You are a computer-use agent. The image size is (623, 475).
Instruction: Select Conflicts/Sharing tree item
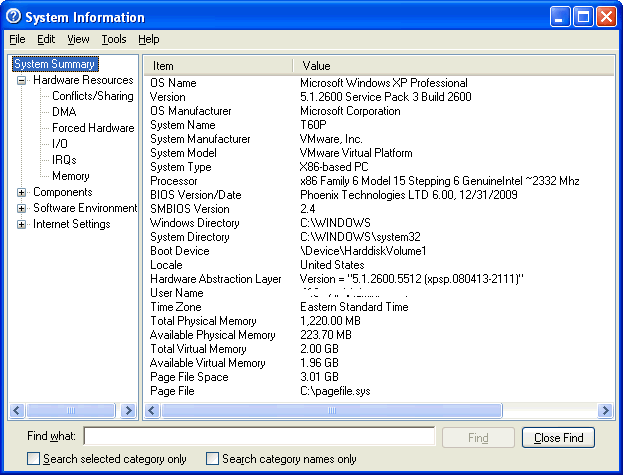(x=93, y=96)
